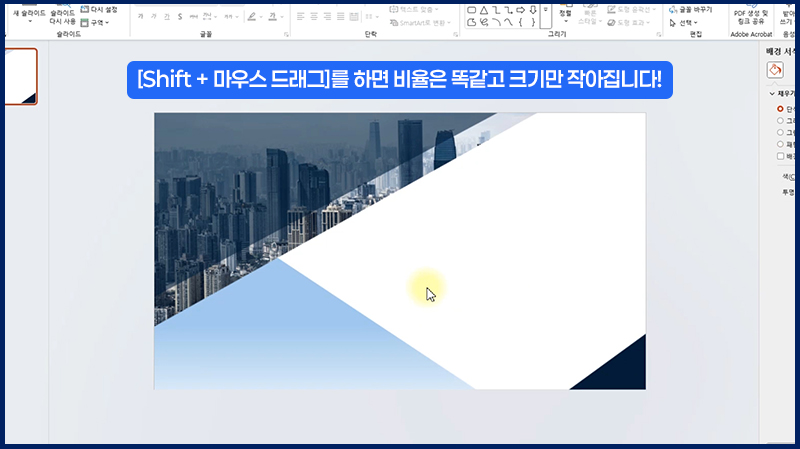Click the text highlight color pen icon

[252, 17]
